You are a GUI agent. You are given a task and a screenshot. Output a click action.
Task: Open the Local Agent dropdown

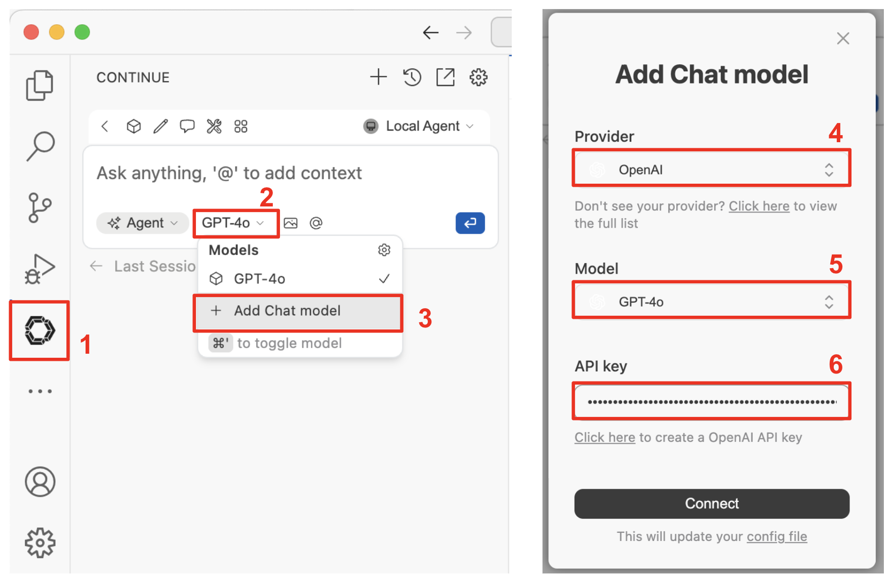[419, 126]
